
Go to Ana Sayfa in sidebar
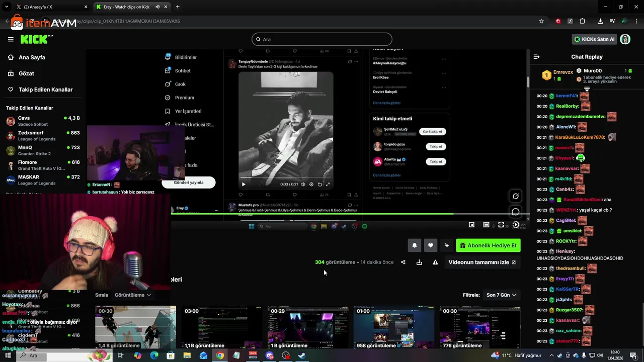[32, 57]
